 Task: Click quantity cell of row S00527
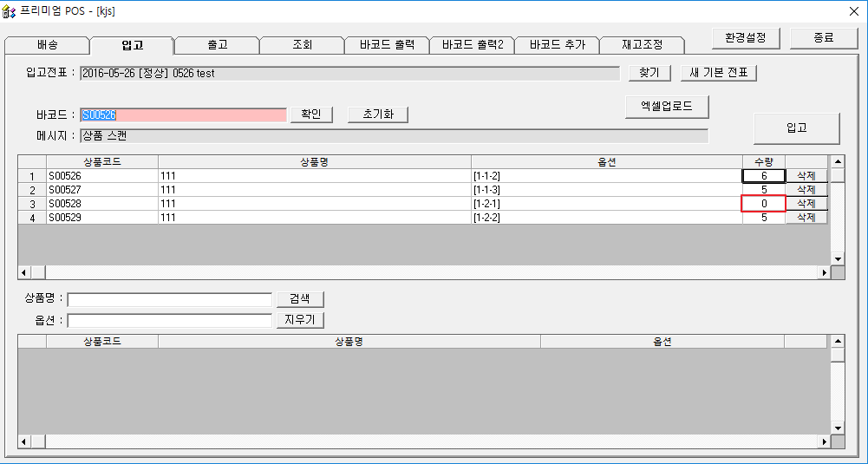(x=763, y=190)
